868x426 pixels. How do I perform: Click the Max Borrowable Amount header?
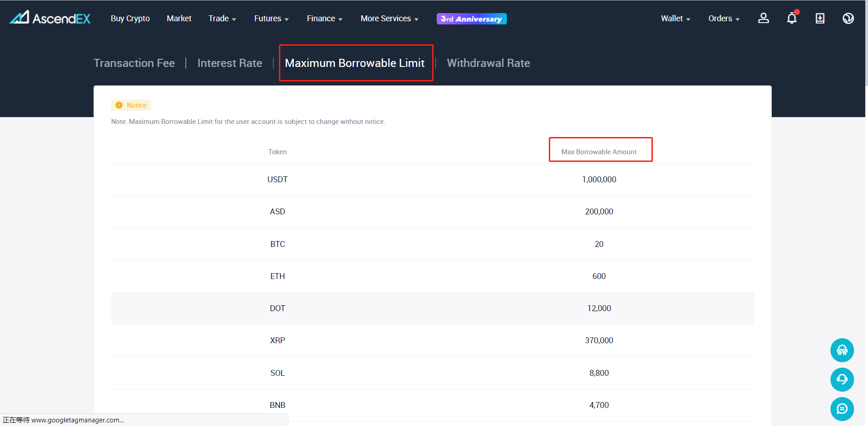pyautogui.click(x=599, y=152)
